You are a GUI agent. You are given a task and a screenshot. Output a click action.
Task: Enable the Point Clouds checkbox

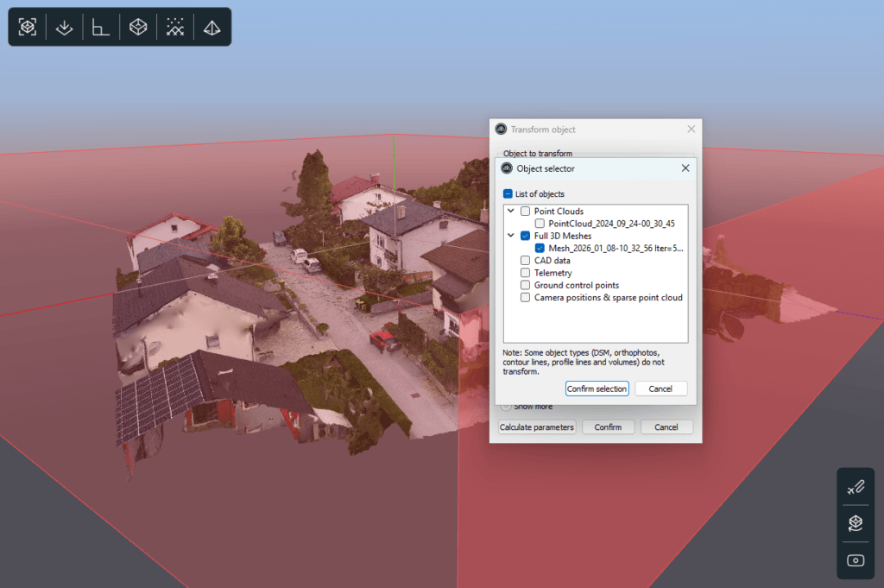tap(525, 212)
